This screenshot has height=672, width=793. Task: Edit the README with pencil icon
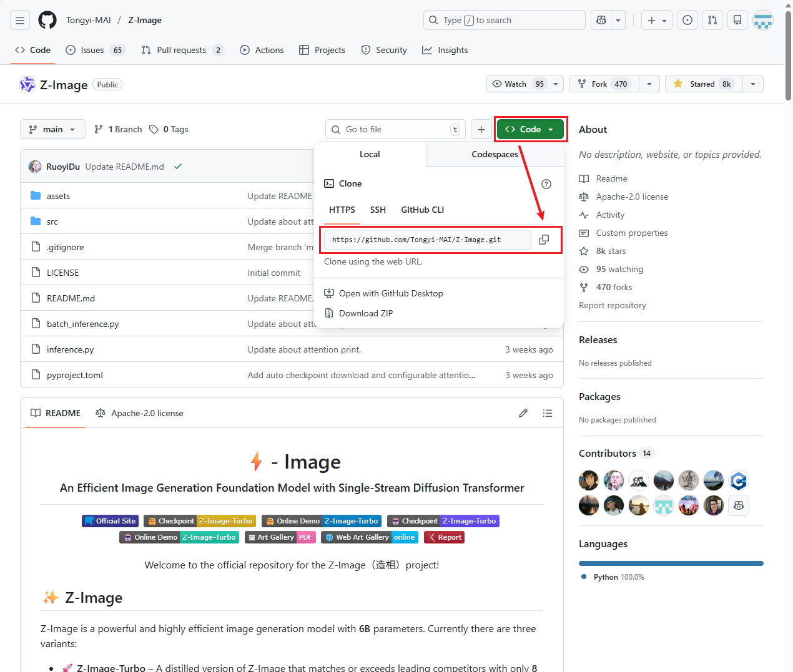(523, 413)
